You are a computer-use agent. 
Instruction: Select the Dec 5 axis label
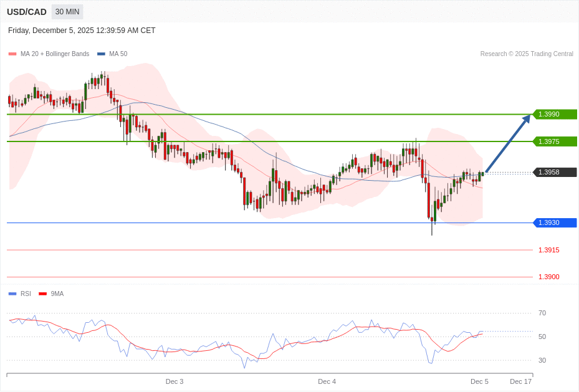(x=479, y=381)
